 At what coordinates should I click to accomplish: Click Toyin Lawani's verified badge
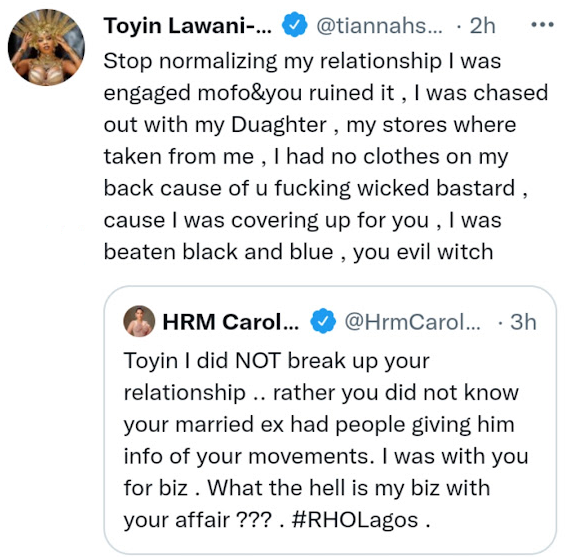point(294,24)
